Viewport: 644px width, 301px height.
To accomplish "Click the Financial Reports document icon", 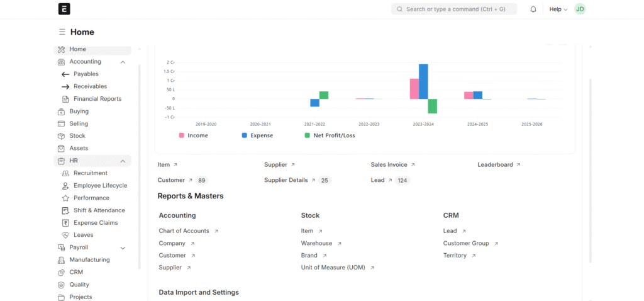I will 65,99.
